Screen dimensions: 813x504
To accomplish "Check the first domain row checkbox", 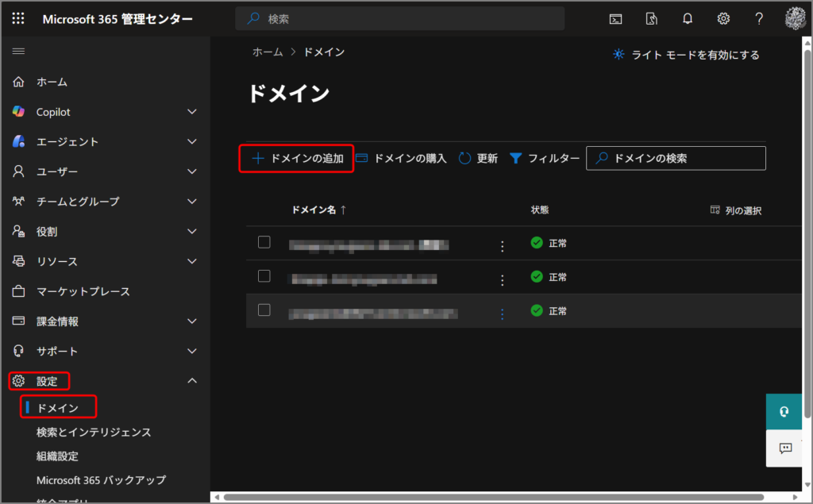I will 264,242.
